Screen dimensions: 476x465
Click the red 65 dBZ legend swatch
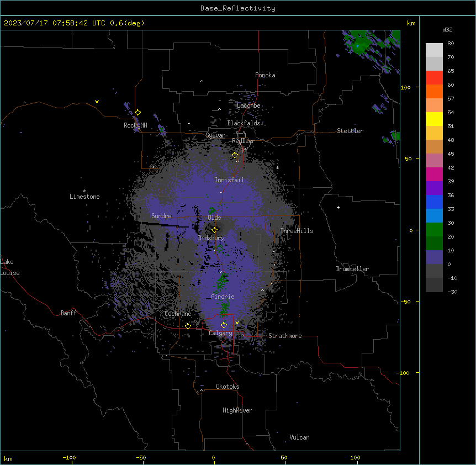pos(434,78)
